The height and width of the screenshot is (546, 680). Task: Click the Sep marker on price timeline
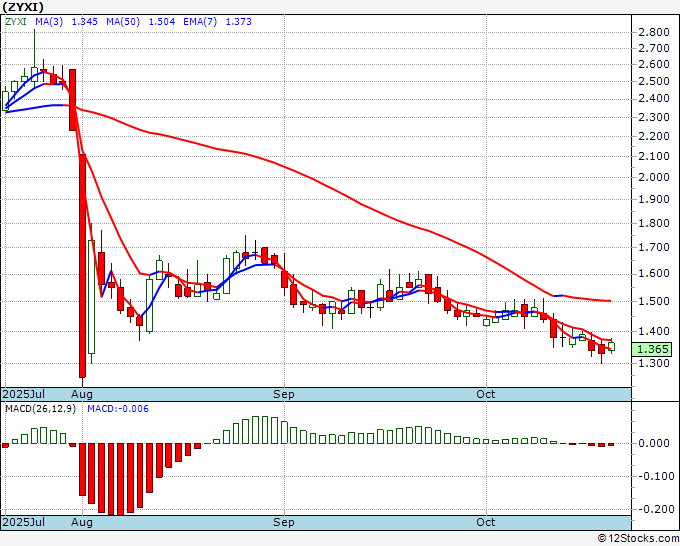coord(284,394)
